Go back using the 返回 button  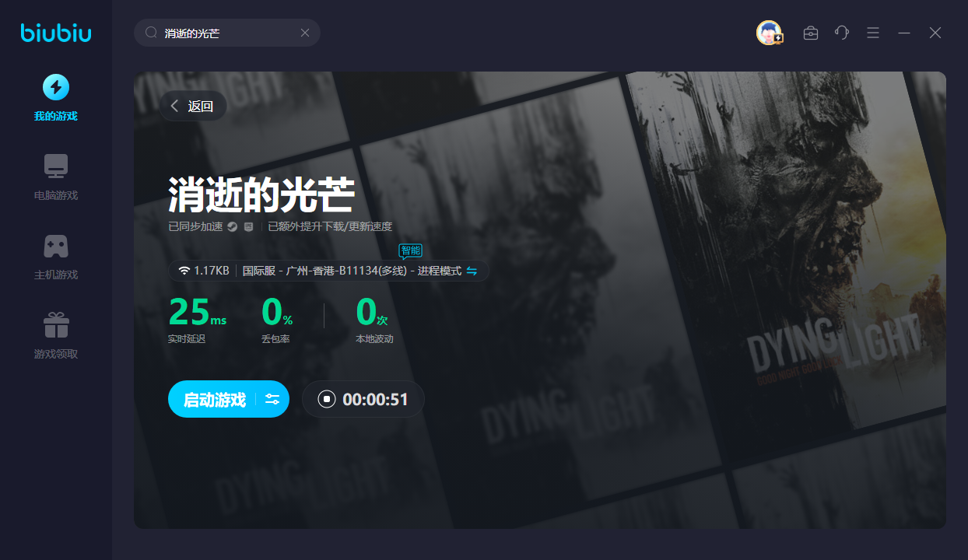[x=192, y=107]
